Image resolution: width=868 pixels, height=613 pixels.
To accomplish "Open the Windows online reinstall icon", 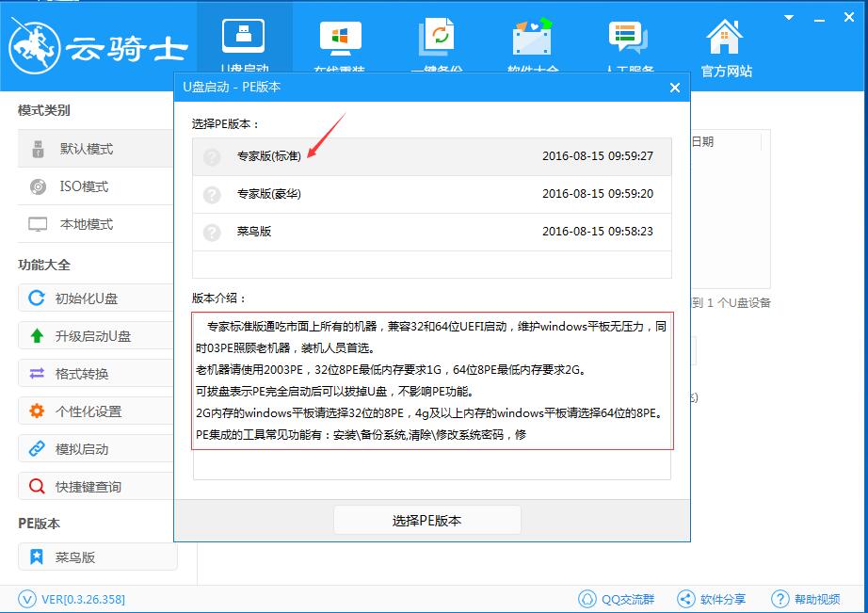I will coord(341,38).
